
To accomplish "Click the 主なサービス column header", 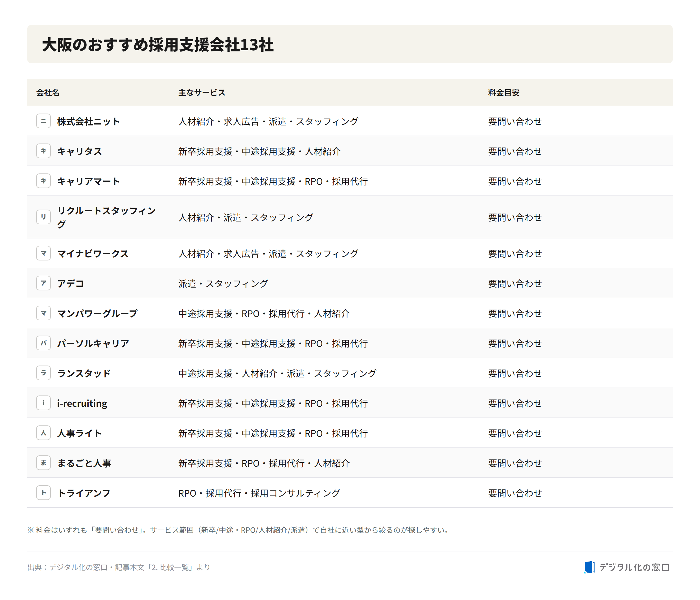I will pyautogui.click(x=202, y=93).
